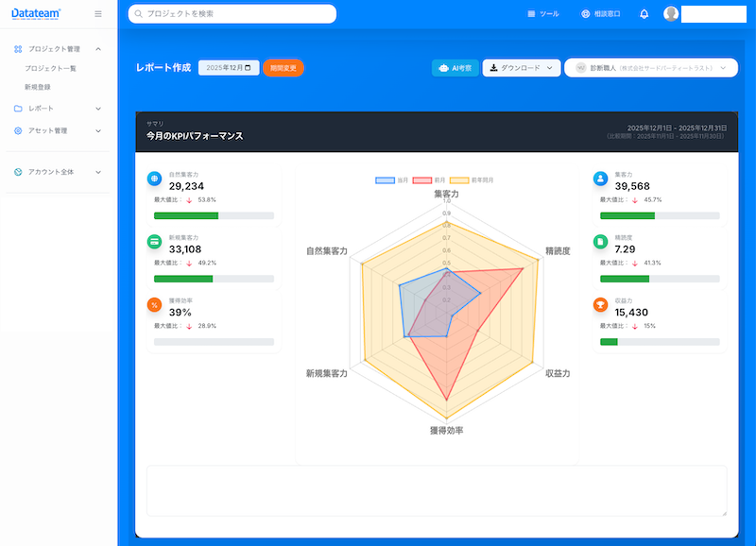Open プロジェクト一覧 in the sidebar
The height and width of the screenshot is (546, 756).
[x=51, y=68]
